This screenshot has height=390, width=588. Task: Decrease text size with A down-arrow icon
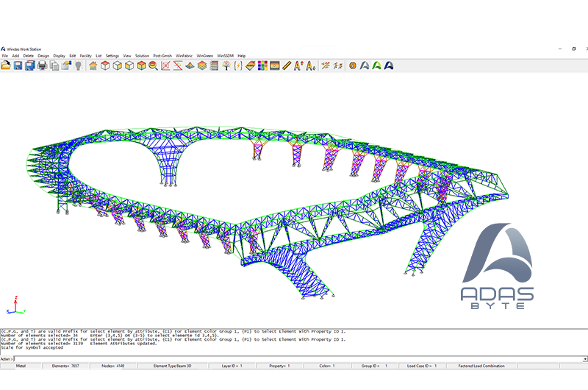tap(311, 65)
